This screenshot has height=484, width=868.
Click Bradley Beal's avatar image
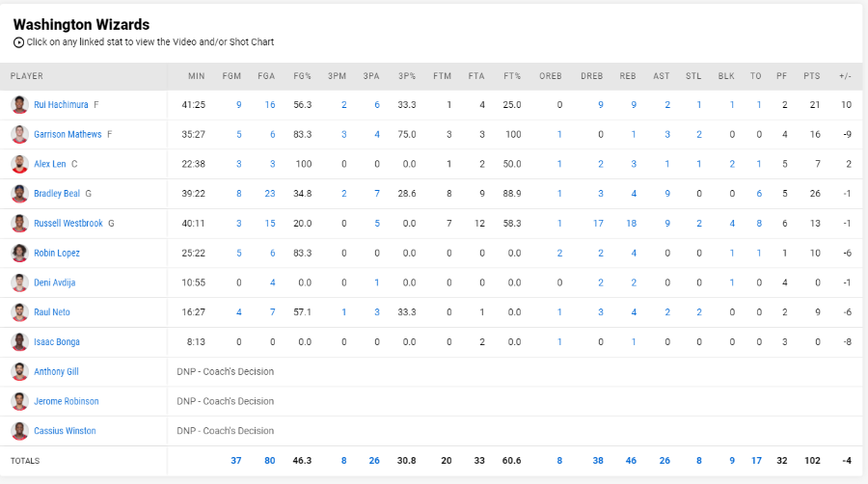(20, 194)
